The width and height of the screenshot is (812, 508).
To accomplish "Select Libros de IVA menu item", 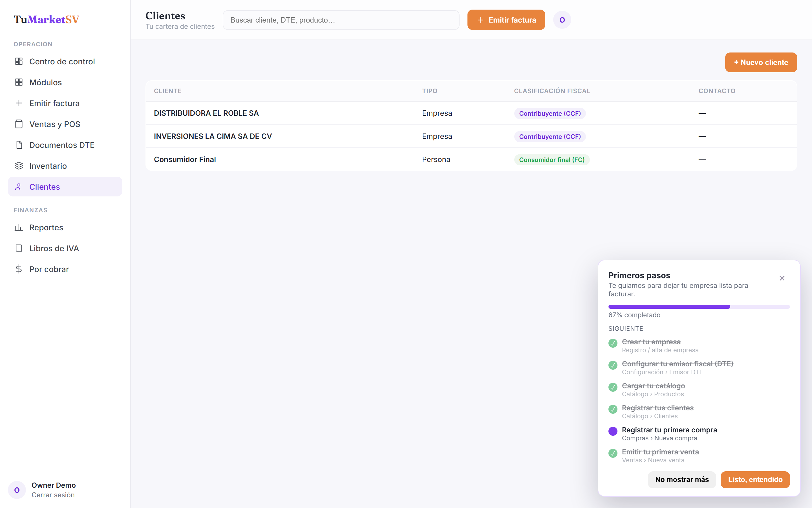I will pos(65,248).
